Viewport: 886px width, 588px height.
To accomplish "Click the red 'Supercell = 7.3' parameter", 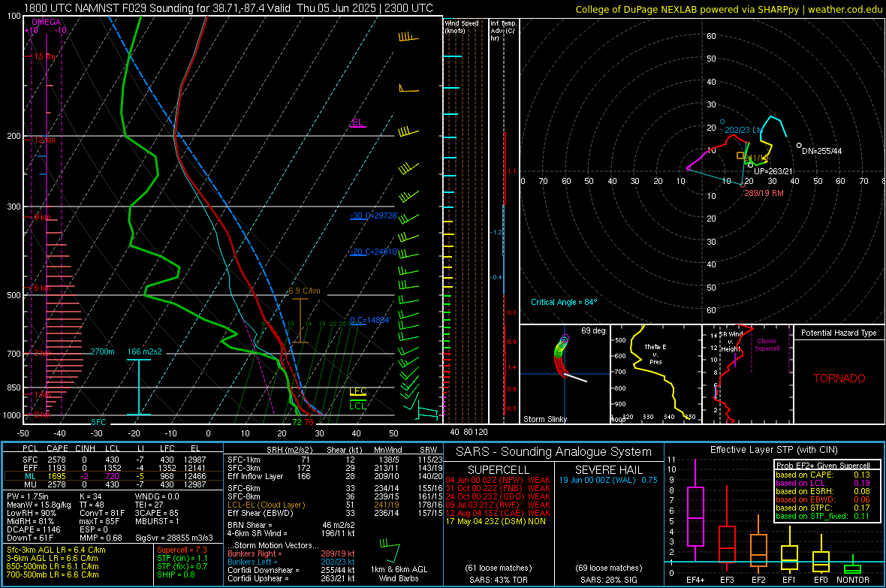I will pyautogui.click(x=182, y=550).
